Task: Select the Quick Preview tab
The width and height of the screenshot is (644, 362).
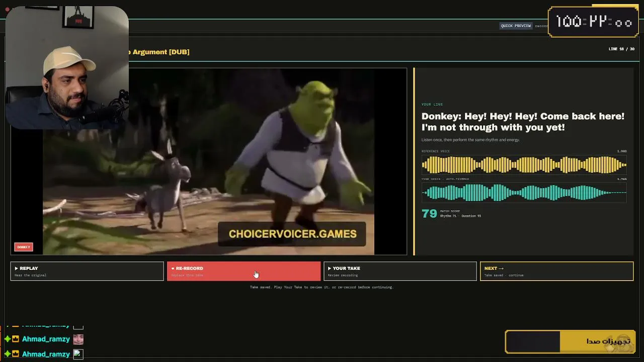Action: (516, 26)
